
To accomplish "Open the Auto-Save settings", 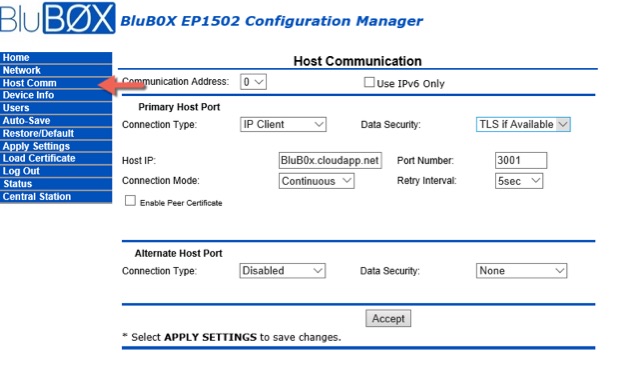I will pos(56,121).
